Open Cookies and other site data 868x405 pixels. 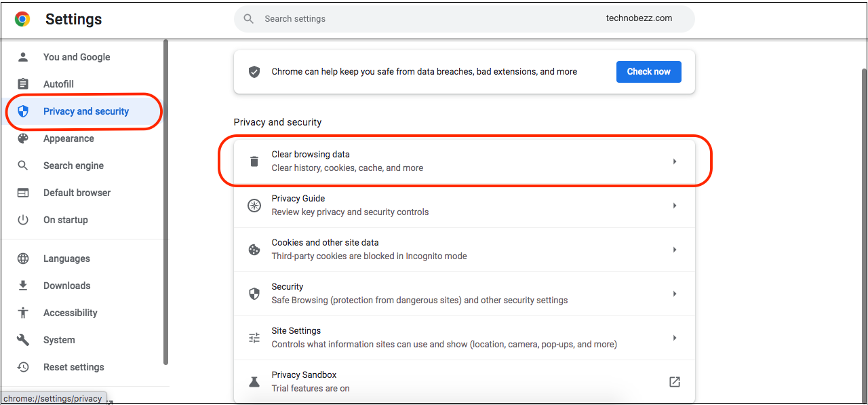[465, 250]
